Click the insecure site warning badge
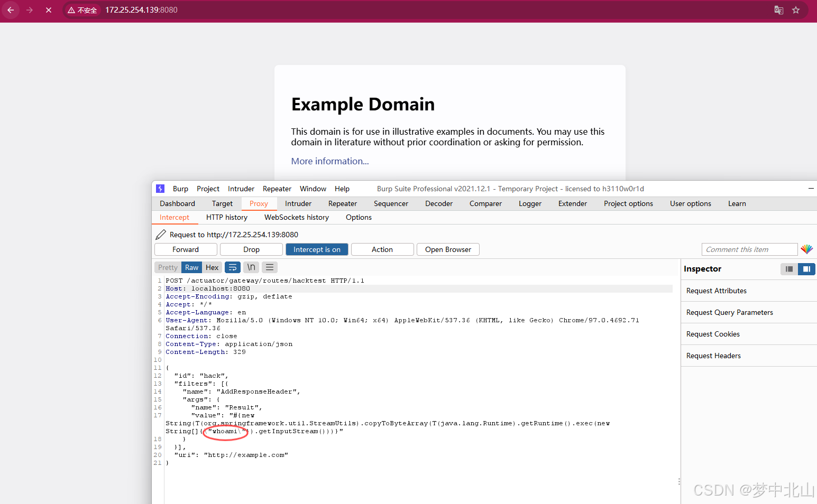817x504 pixels. (82, 10)
